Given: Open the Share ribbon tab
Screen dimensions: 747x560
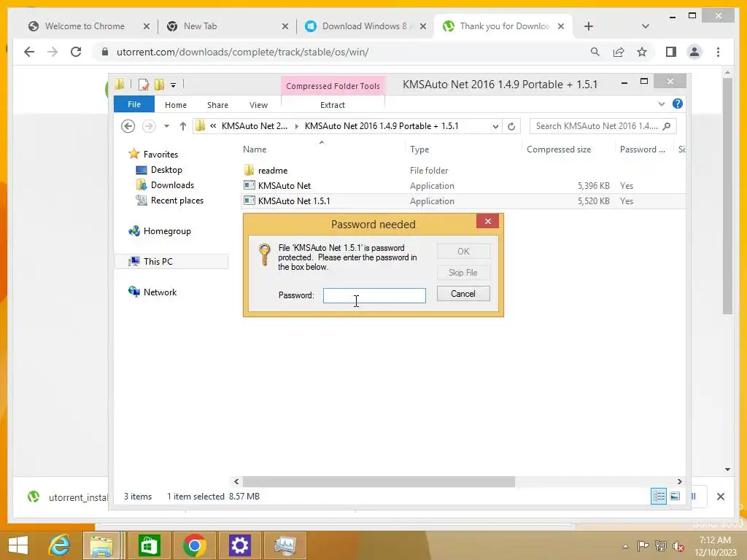Looking at the screenshot, I should tap(217, 105).
